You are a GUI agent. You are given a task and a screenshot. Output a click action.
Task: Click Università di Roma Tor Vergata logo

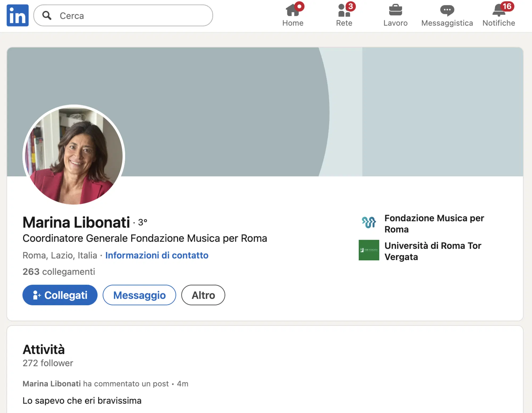pos(369,250)
